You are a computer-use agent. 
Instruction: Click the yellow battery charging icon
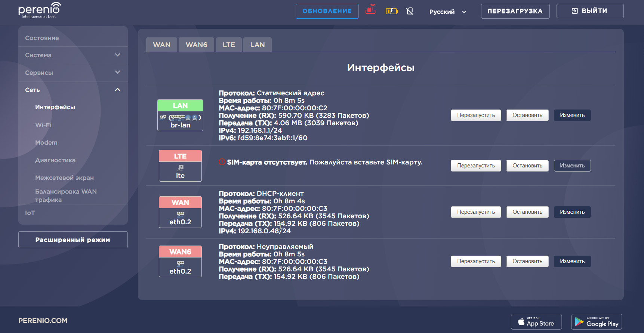(x=392, y=11)
